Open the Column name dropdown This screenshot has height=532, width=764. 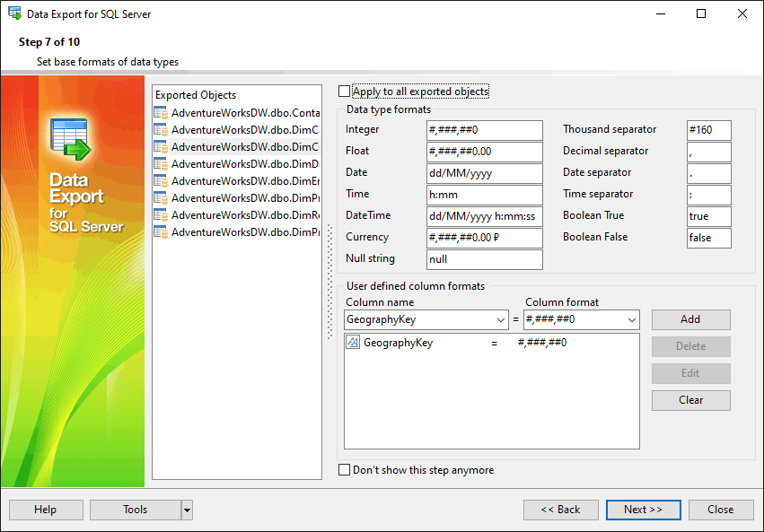[x=500, y=319]
